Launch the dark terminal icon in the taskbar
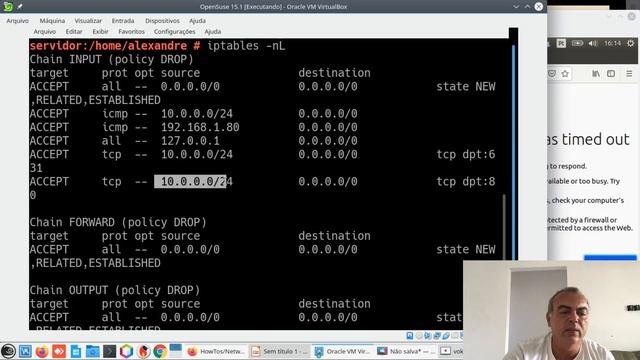This screenshot has height=360, width=640. (109, 351)
